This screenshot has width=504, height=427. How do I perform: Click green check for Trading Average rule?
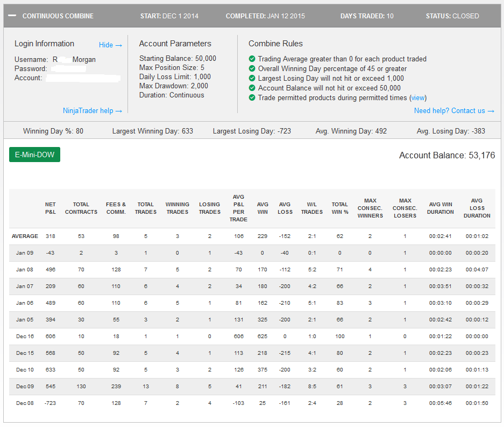click(x=252, y=59)
